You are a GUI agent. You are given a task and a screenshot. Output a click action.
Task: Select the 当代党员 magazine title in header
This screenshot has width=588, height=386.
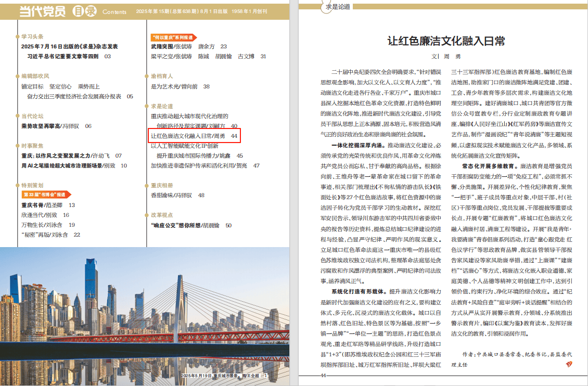(43, 11)
